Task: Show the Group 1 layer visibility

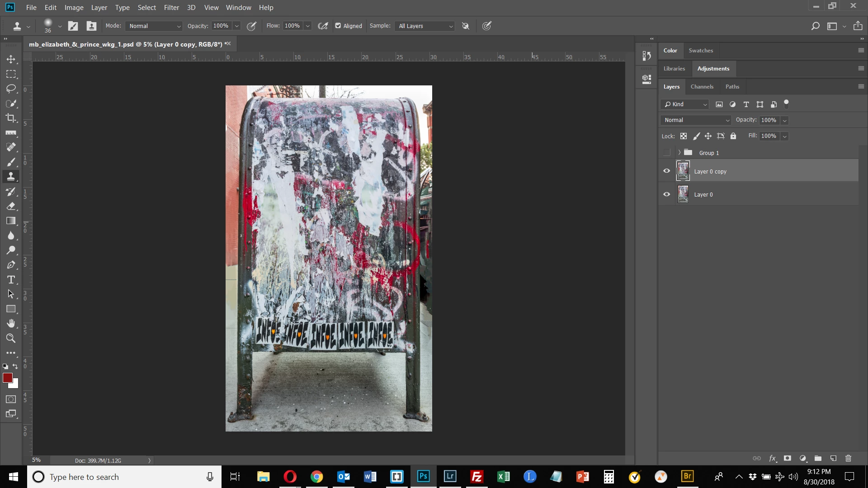Action: pyautogui.click(x=666, y=153)
